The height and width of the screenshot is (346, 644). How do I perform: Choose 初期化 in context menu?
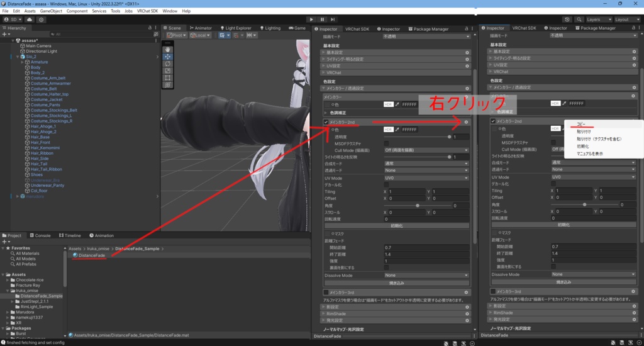583,147
